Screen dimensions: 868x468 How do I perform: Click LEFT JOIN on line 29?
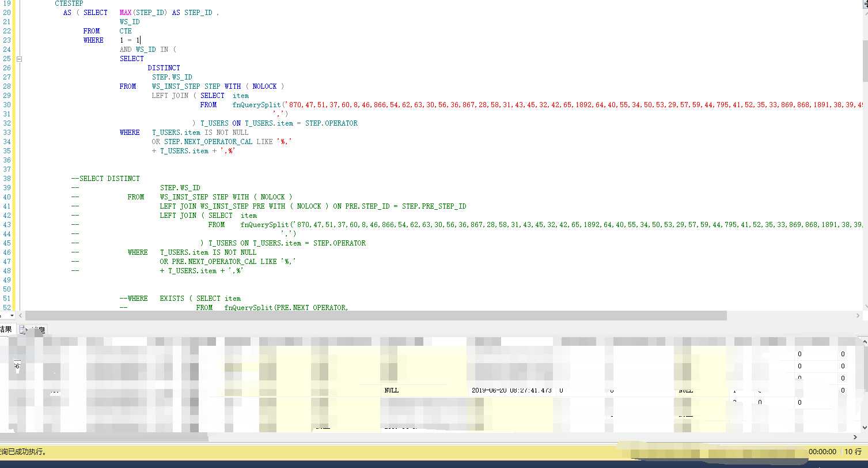point(170,96)
